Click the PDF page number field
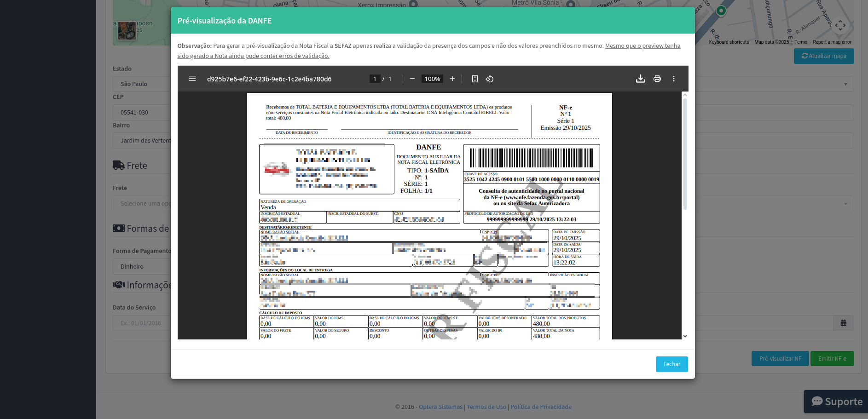 coord(375,79)
